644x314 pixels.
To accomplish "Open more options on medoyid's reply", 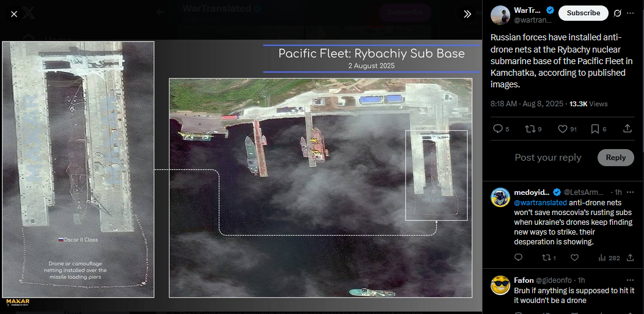I will point(631,192).
